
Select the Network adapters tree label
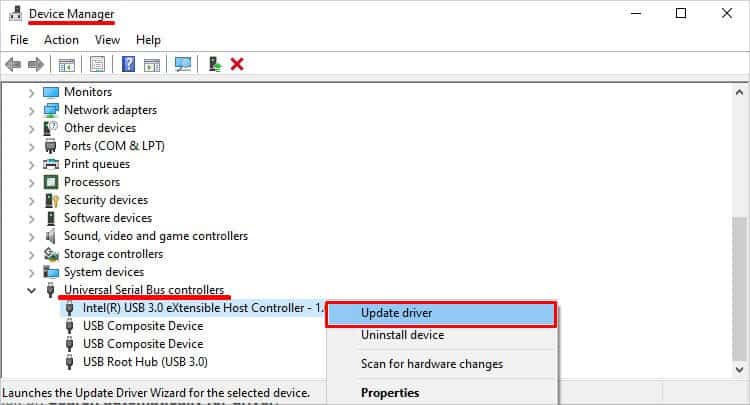click(110, 110)
